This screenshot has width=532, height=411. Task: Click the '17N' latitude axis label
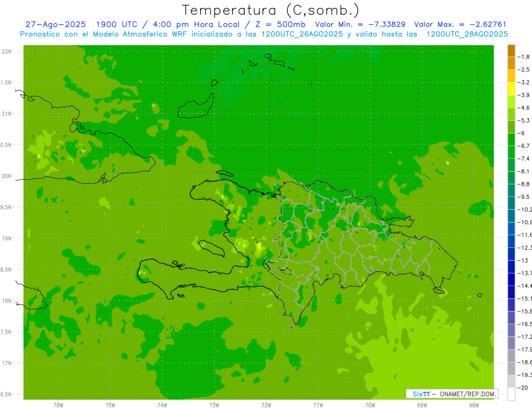point(7,363)
